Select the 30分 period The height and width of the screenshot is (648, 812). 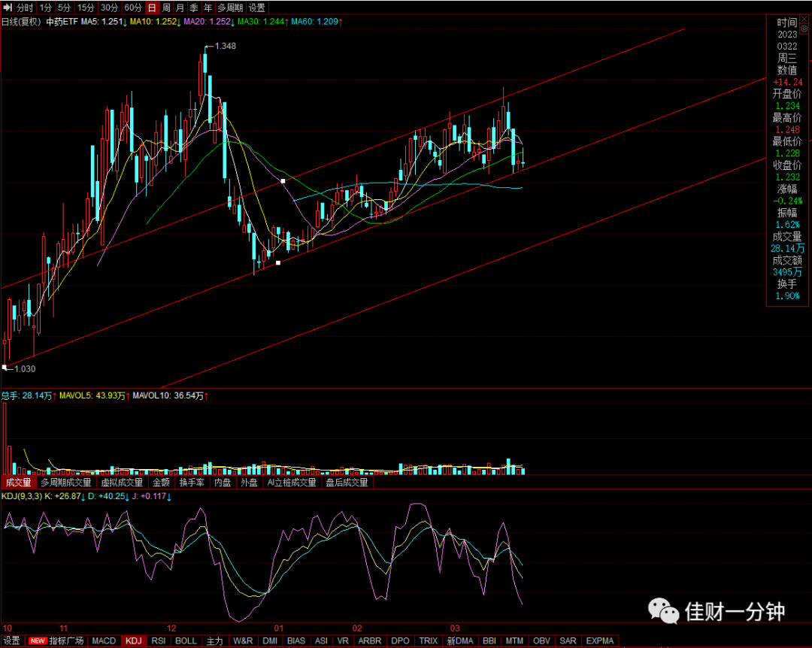pyautogui.click(x=109, y=8)
